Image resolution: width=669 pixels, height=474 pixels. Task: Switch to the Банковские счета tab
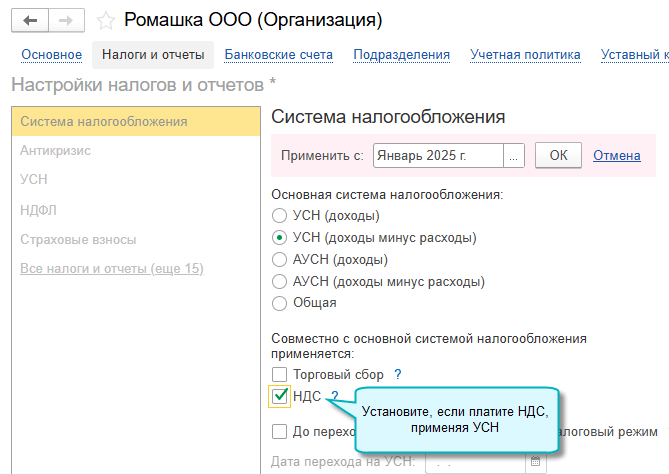[x=279, y=55]
